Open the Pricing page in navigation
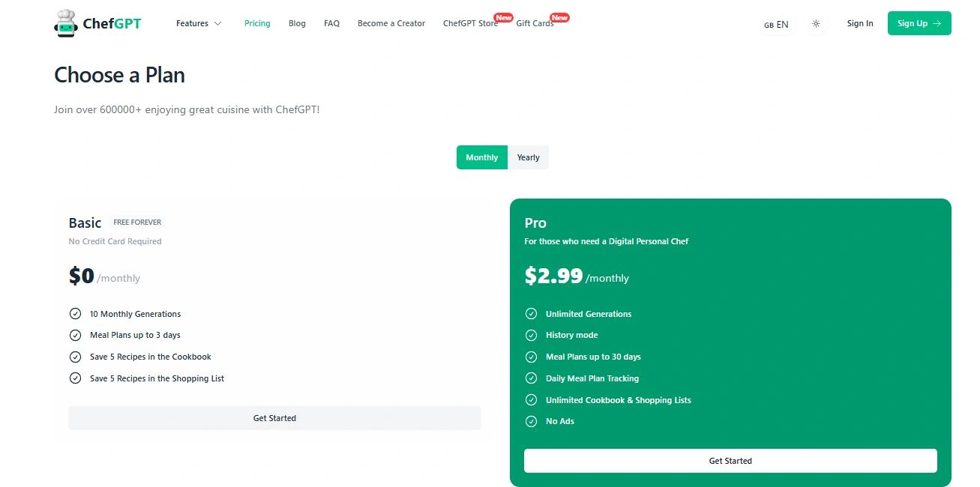This screenshot has width=980, height=487. 257,23
